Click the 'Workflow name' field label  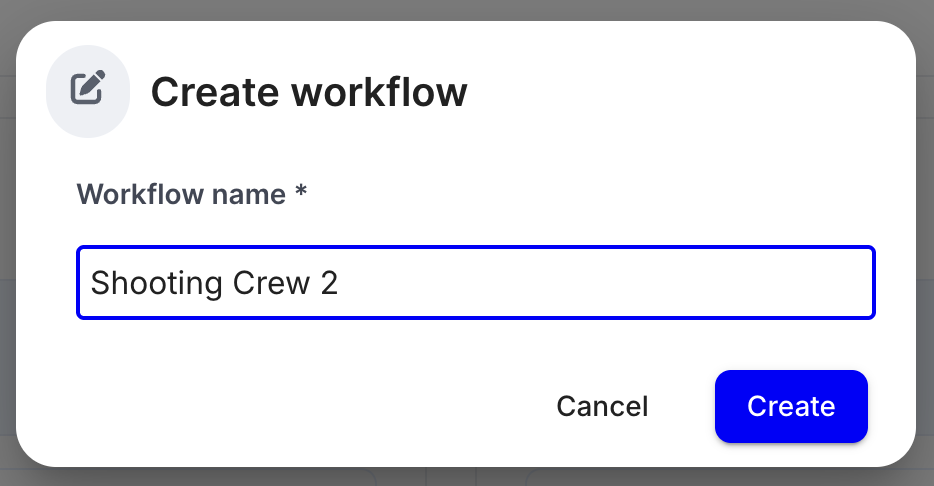181,194
